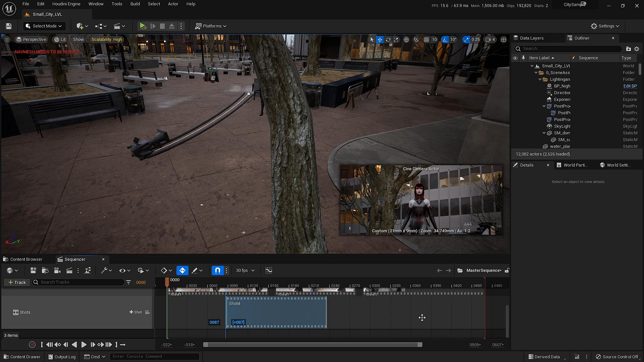Screen dimensions: 644x362
Task: Select the rotate gizmo tool in viewport
Action: click(x=388, y=40)
